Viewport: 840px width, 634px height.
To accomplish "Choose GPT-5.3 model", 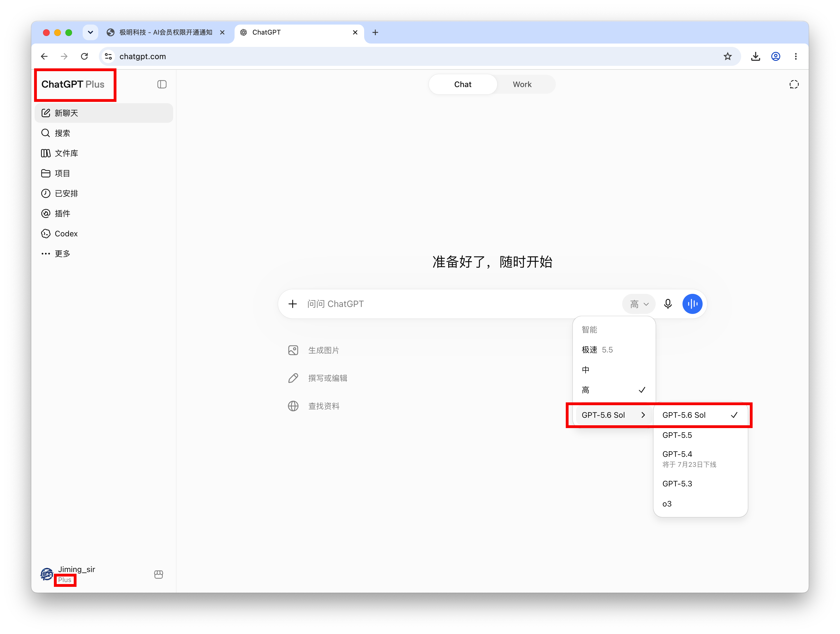I will click(700, 484).
